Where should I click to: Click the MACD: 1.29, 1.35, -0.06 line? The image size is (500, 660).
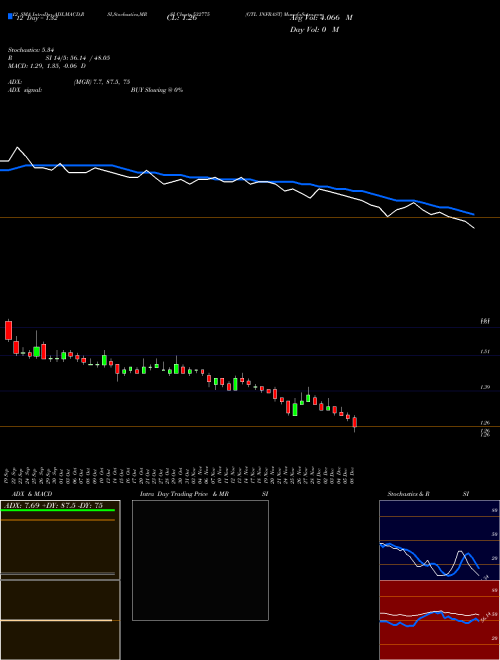(x=47, y=66)
